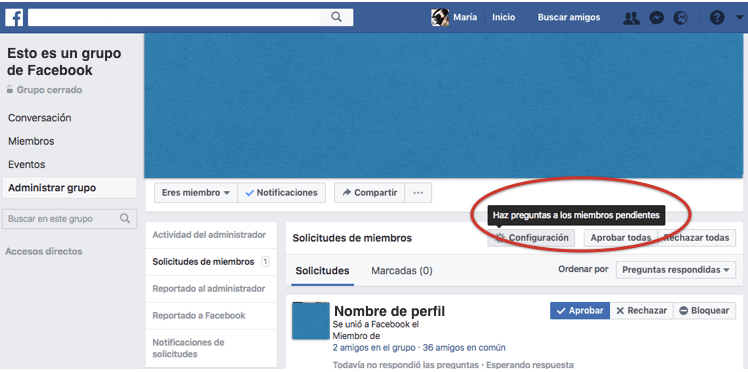The image size is (748, 372).
Task: Open notifications globe icon
Action: (x=681, y=18)
